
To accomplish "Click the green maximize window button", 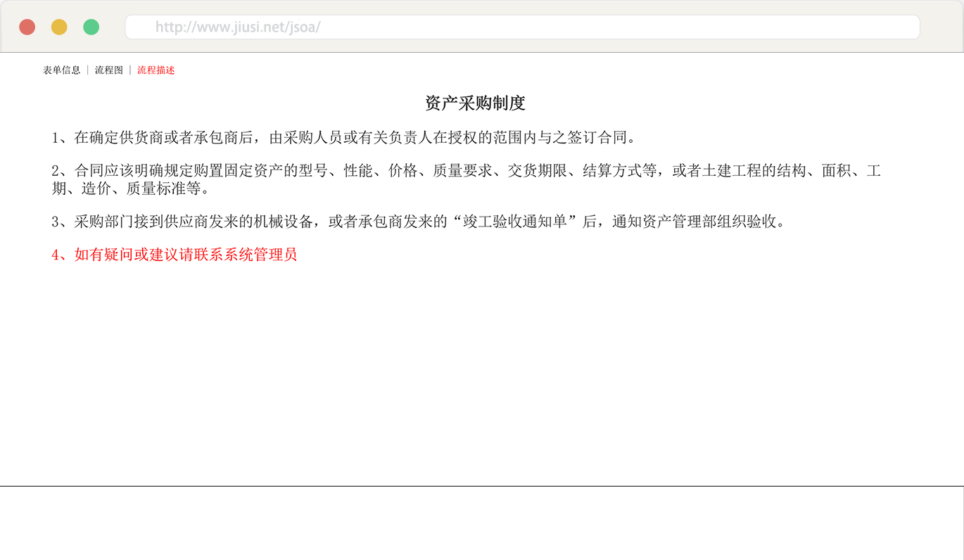I will coord(91,27).
